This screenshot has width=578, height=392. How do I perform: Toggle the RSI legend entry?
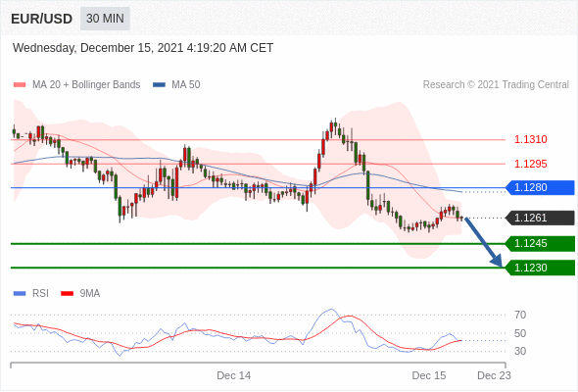(x=31, y=294)
